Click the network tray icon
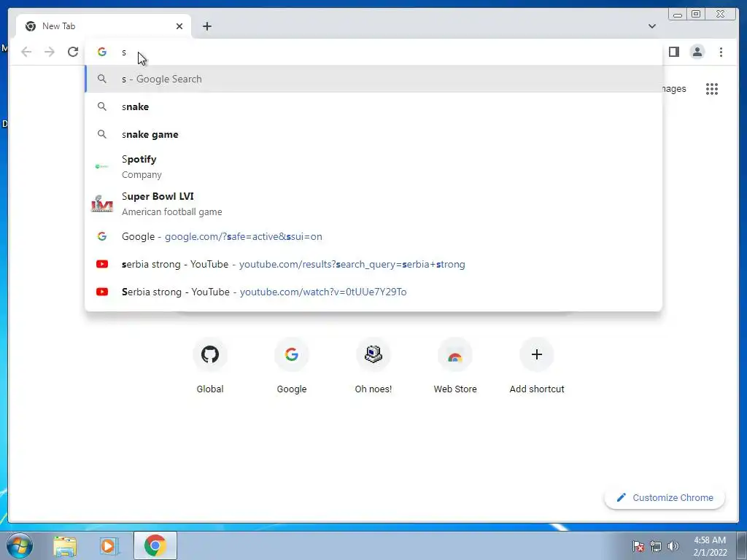This screenshot has width=747, height=560. [656, 546]
